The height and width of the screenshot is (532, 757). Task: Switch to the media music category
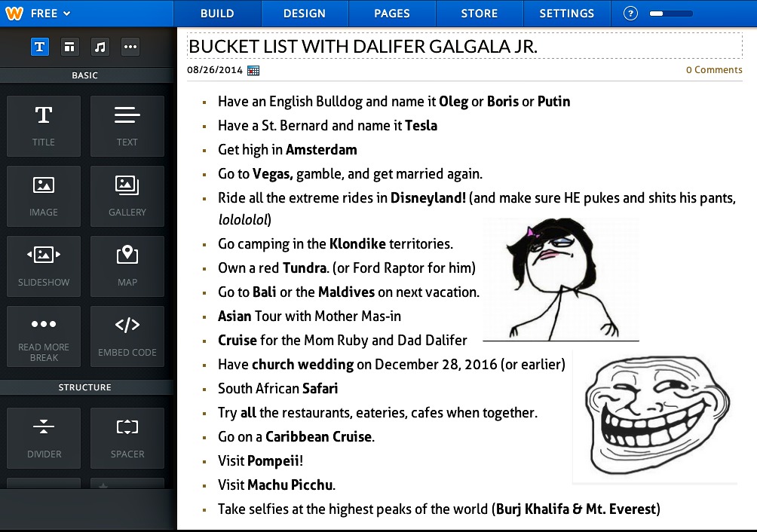(x=100, y=47)
